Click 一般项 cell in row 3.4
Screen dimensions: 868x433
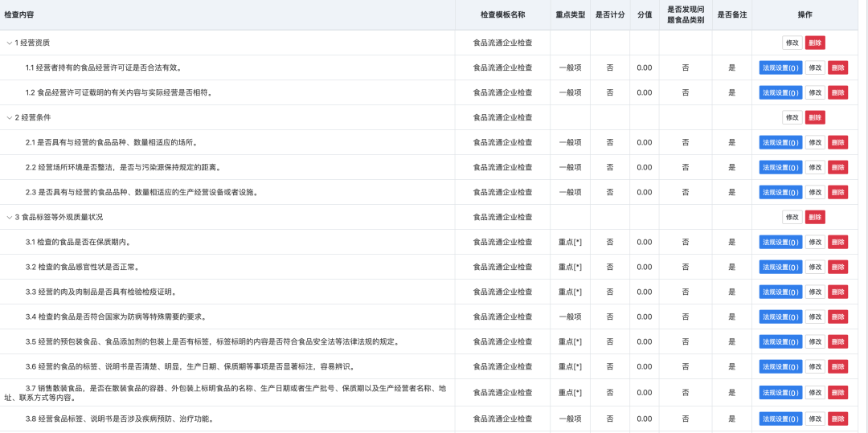coord(570,317)
